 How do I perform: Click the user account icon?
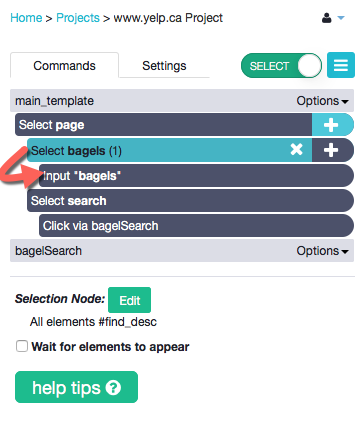[327, 18]
